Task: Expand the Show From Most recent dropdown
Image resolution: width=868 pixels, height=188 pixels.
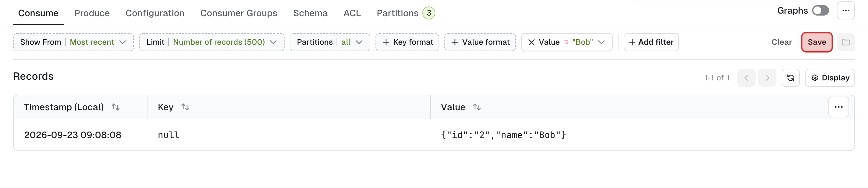Action: point(73,42)
